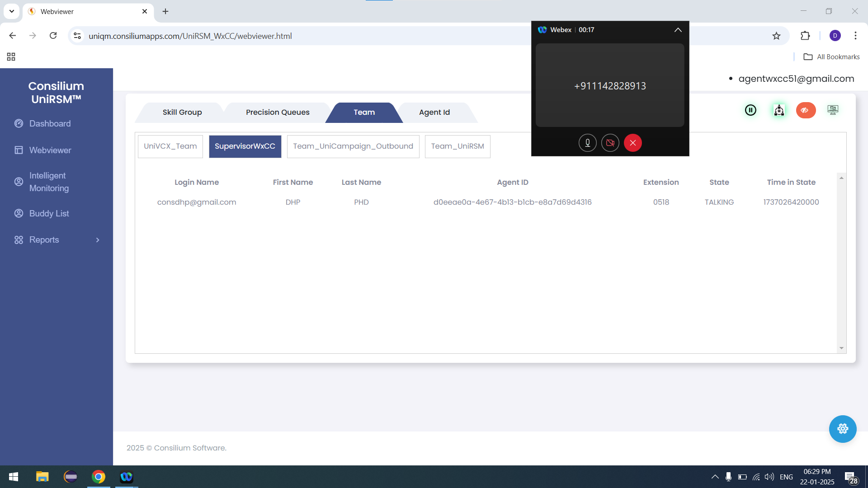868x488 pixels.
Task: Open Webex app from Windows taskbar
Action: click(126, 477)
